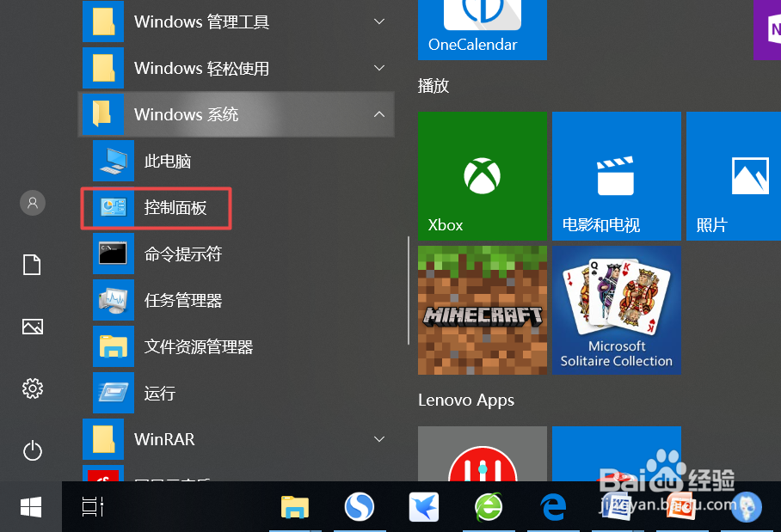781x532 pixels.
Task: Click the 播放 group heading
Action: click(434, 86)
